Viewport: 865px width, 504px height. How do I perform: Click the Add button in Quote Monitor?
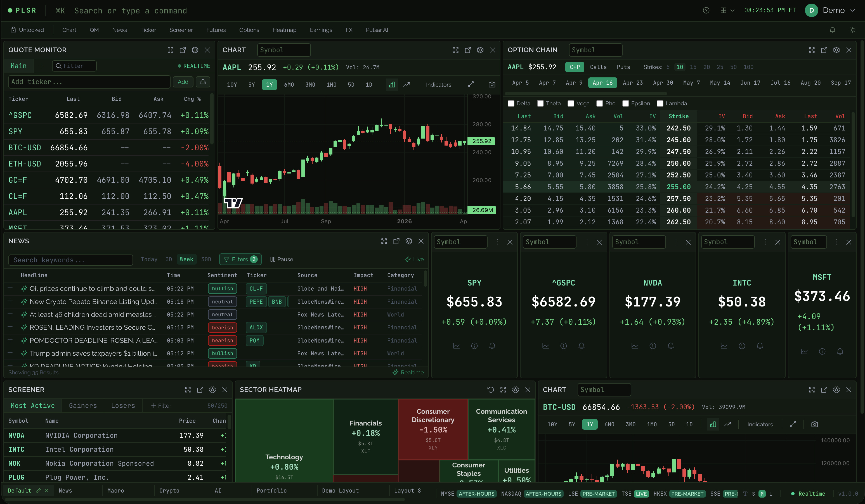183,82
